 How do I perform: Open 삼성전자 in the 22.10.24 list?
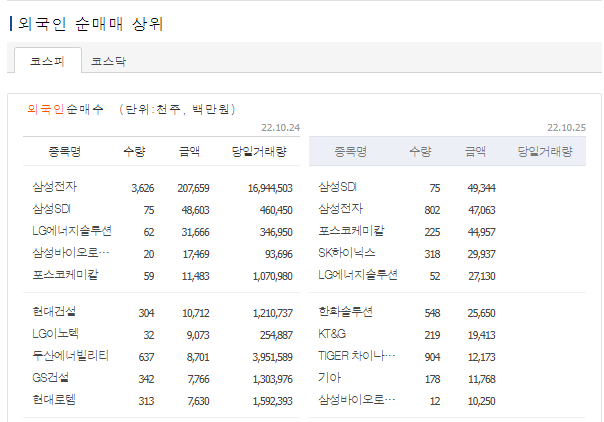point(55,187)
